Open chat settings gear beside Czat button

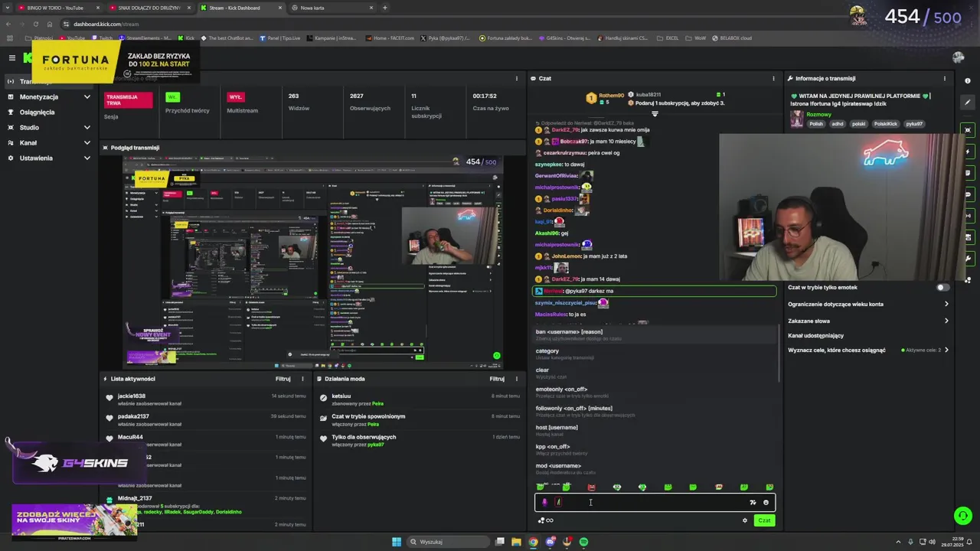pos(744,520)
